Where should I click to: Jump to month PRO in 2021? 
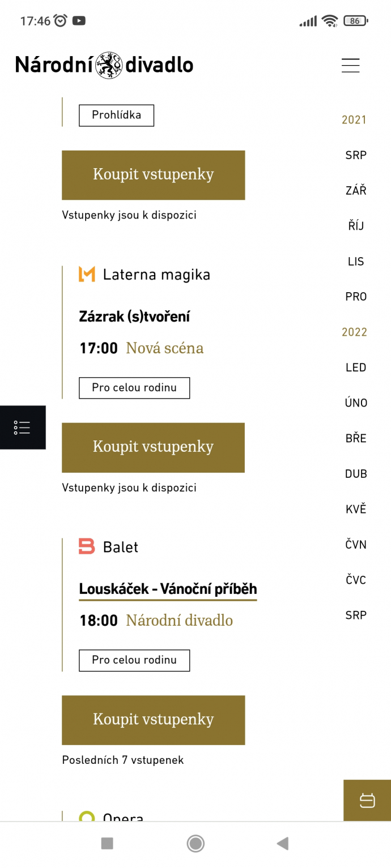tap(356, 297)
